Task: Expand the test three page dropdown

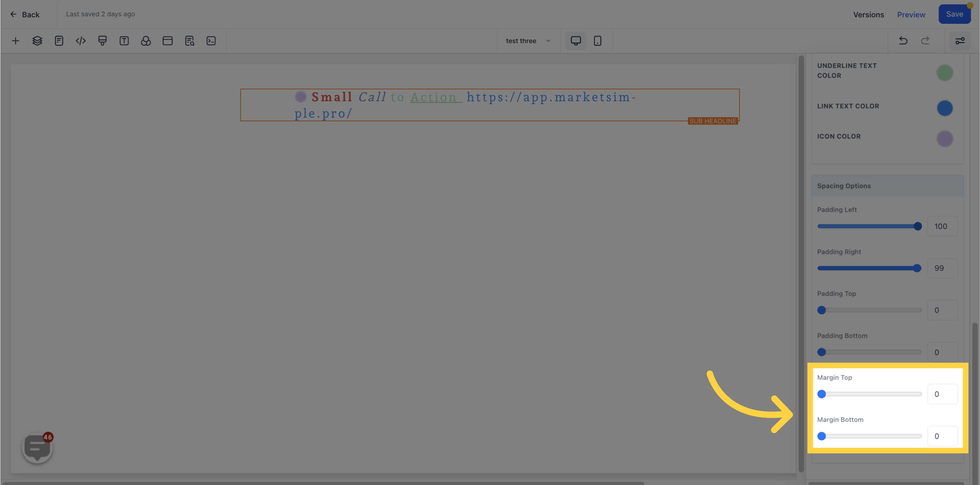Action: (x=529, y=40)
